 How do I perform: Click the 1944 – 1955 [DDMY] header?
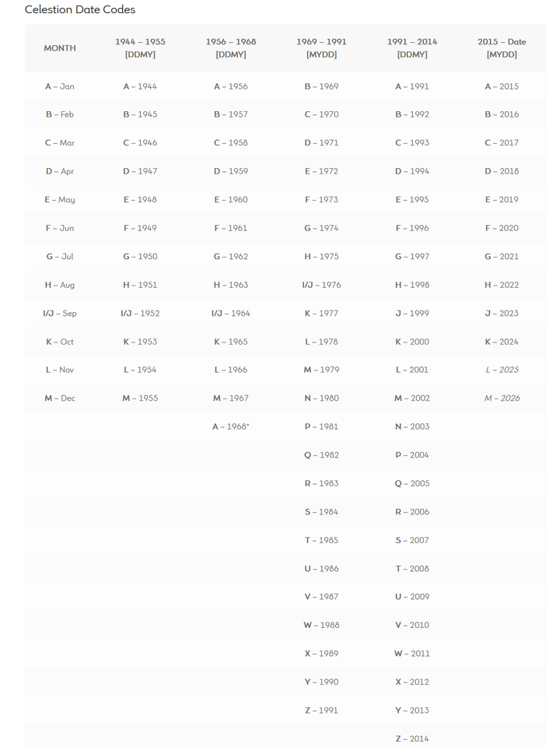[x=140, y=48]
